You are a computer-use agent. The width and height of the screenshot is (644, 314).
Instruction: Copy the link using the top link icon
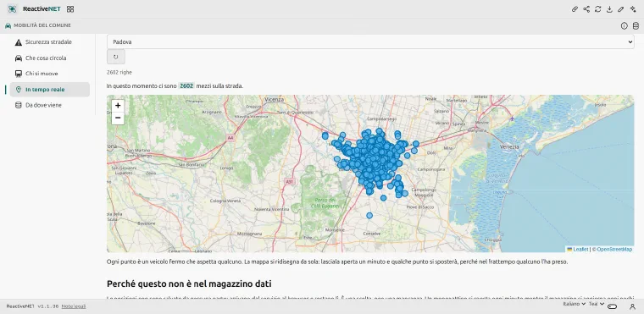click(x=575, y=9)
